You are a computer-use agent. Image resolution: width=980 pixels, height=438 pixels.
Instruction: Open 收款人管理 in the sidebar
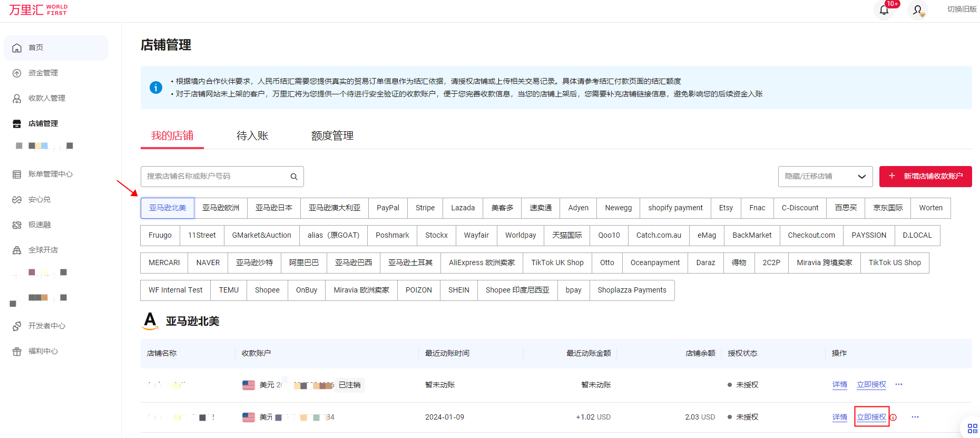tap(46, 99)
